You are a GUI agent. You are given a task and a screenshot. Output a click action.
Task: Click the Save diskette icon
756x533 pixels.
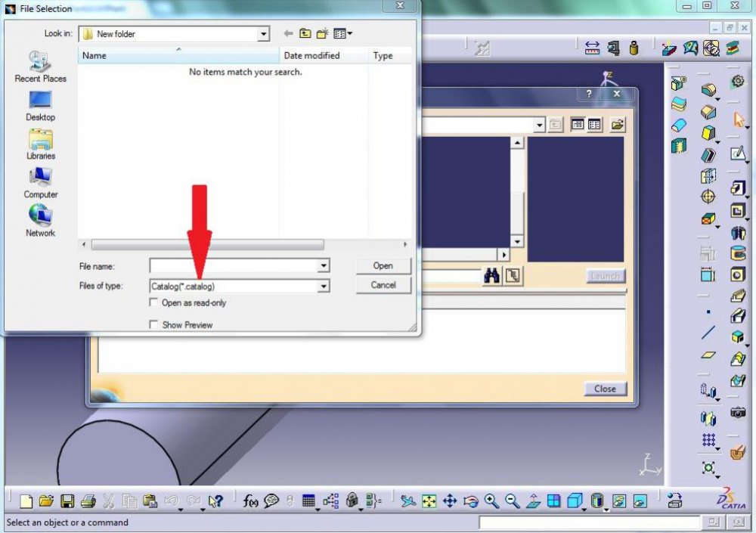[x=67, y=500]
